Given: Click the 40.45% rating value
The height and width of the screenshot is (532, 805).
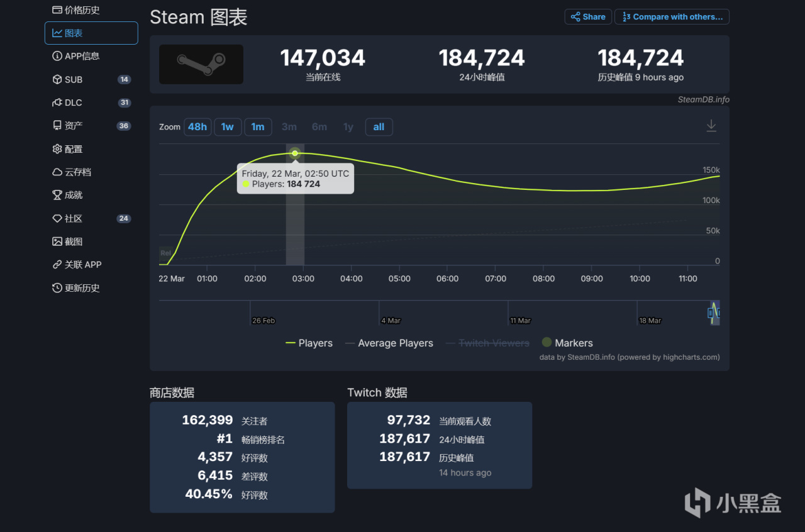Looking at the screenshot, I should point(209,494).
